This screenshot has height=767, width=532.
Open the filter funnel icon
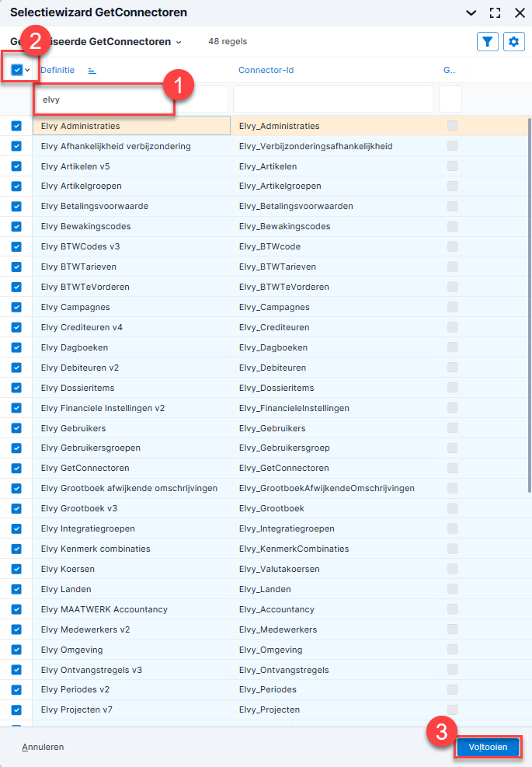[487, 42]
